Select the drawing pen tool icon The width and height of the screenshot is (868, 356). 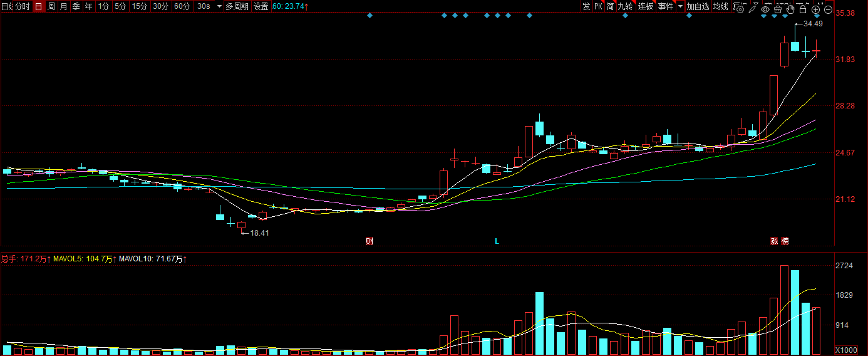[752, 9]
